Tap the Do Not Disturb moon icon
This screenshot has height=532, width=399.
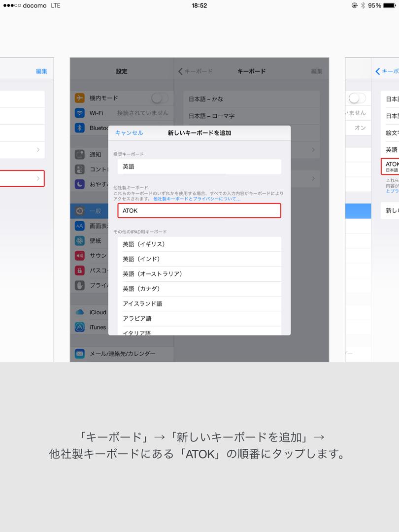79,184
